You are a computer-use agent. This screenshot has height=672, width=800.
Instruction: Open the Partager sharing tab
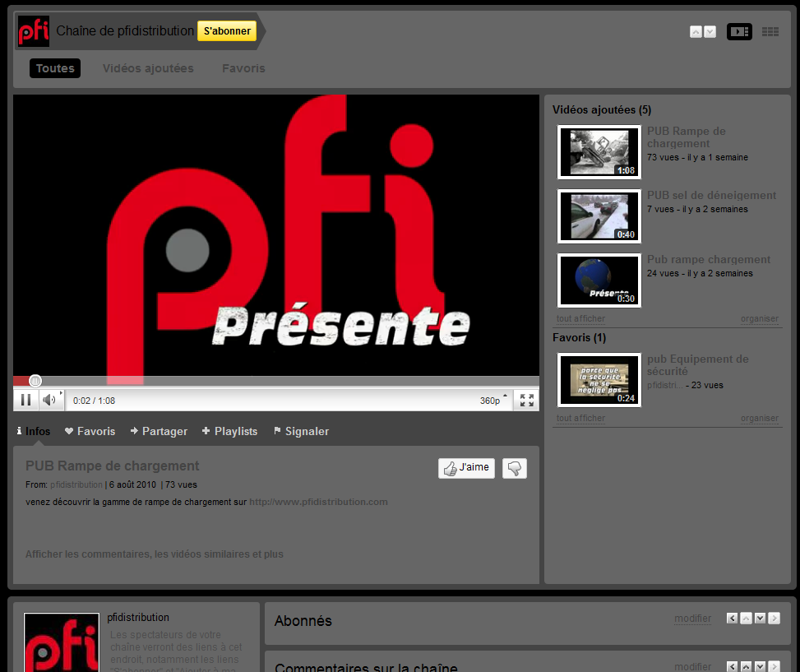(x=159, y=431)
